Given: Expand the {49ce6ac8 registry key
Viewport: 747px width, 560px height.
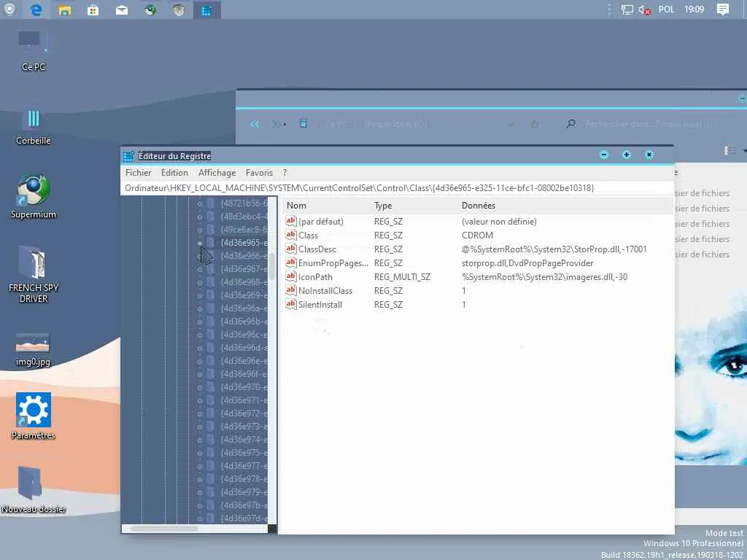Looking at the screenshot, I should point(200,230).
